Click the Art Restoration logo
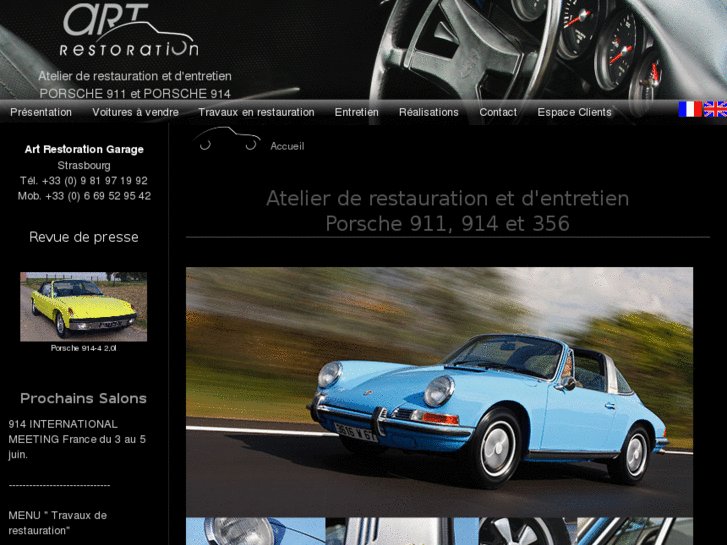Image resolution: width=727 pixels, height=545 pixels. (129, 31)
